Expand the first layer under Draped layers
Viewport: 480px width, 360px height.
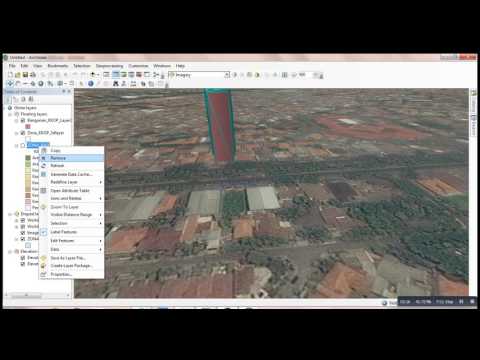(16, 220)
